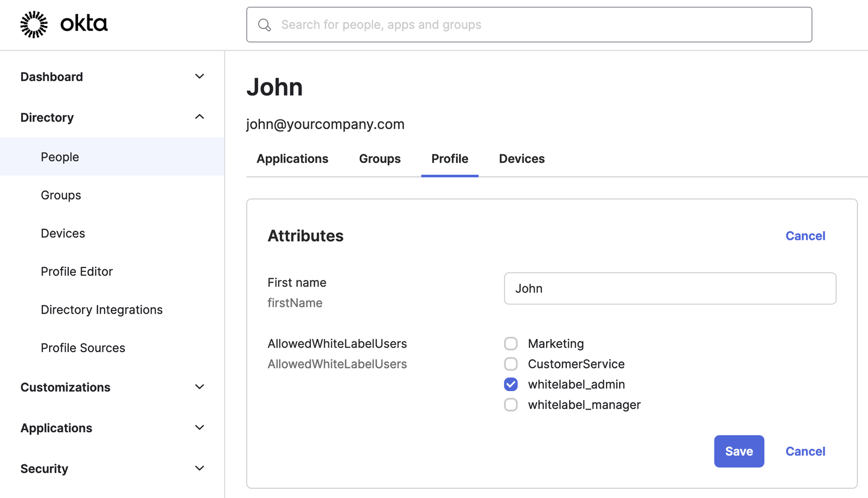868x498 pixels.
Task: Click the blue Save button
Action: pyautogui.click(x=739, y=451)
